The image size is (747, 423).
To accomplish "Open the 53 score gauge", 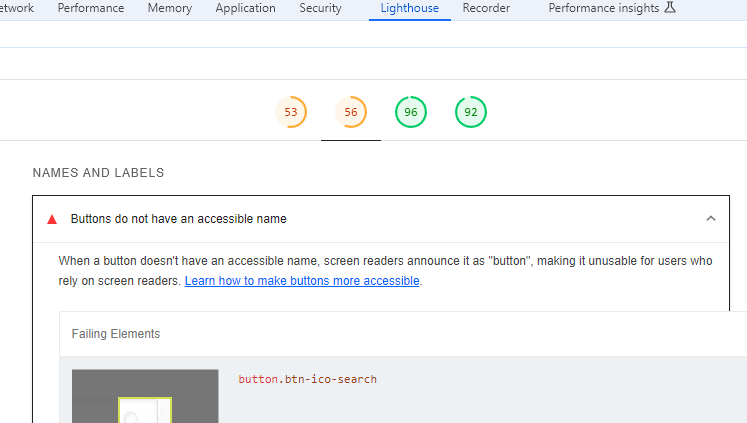I will click(291, 112).
